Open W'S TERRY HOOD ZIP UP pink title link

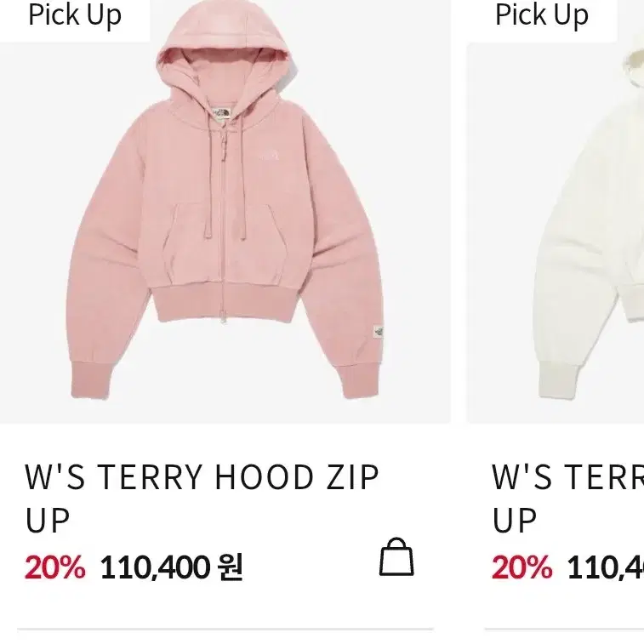(202, 499)
